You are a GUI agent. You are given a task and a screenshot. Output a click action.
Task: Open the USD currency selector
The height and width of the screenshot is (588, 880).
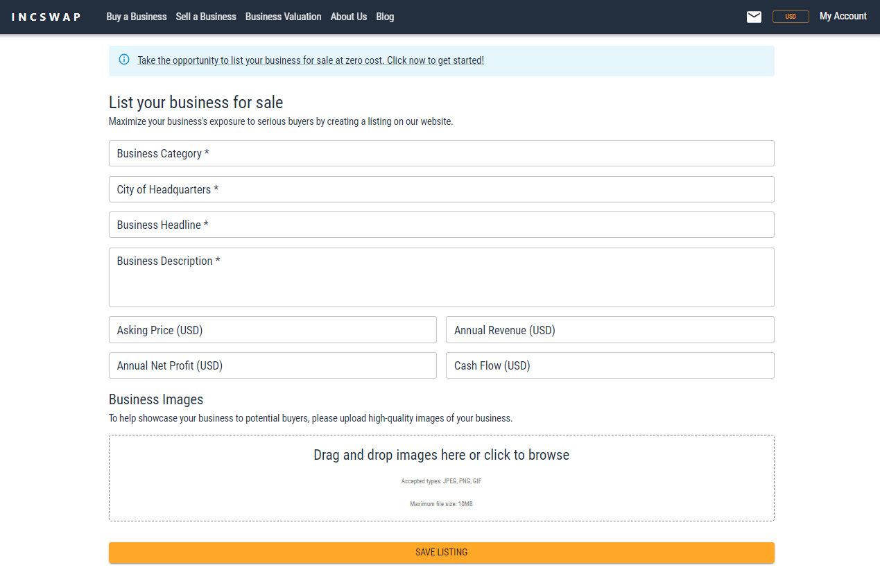click(791, 17)
